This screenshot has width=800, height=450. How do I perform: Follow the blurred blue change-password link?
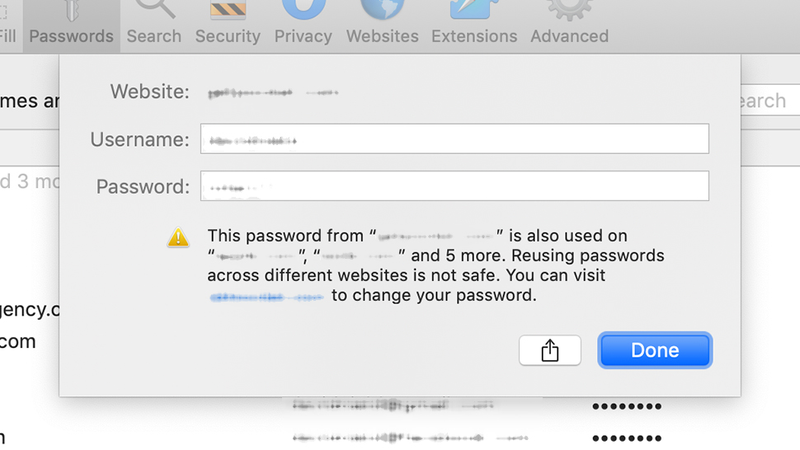click(x=267, y=296)
